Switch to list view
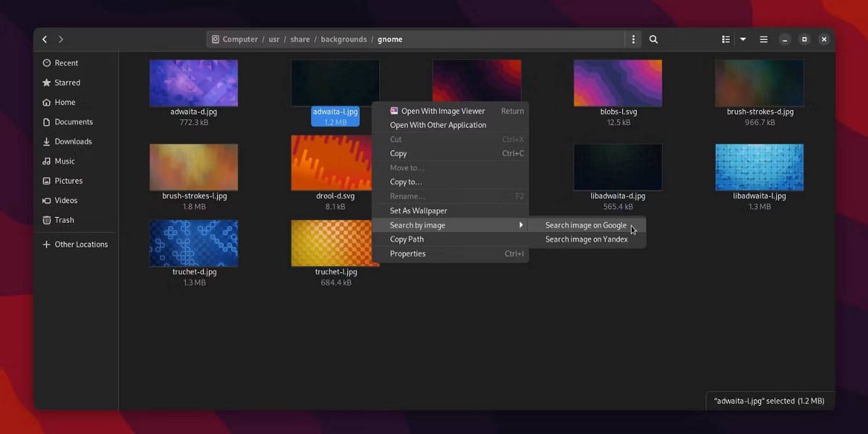 click(726, 39)
